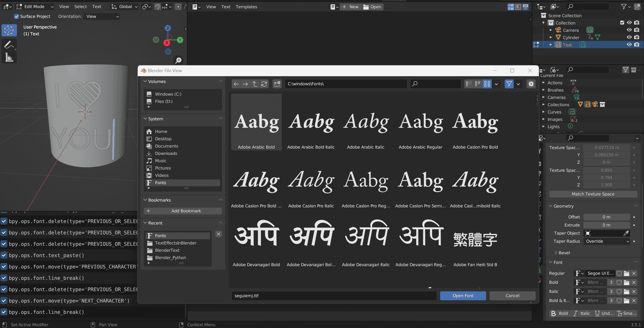The image size is (644, 328).
Task: Click the create new directory icon
Action: (277, 84)
